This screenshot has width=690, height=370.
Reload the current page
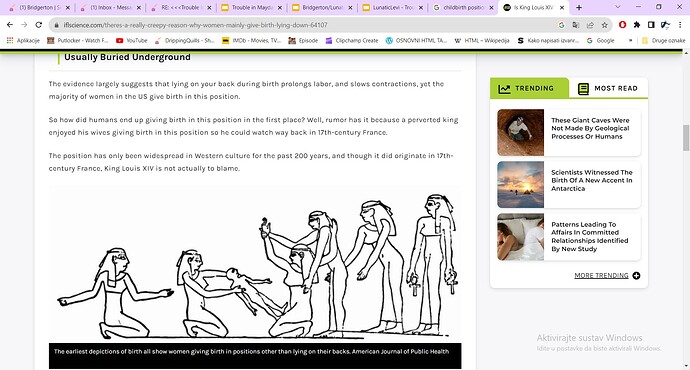coord(39,25)
